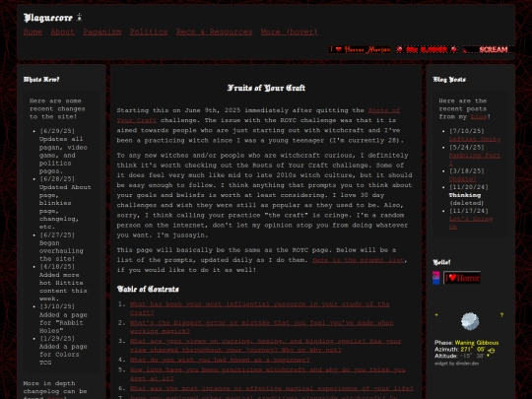This screenshot has width=532, height=399.
Task: Click the pixel moon phase image
Action: 470,321
